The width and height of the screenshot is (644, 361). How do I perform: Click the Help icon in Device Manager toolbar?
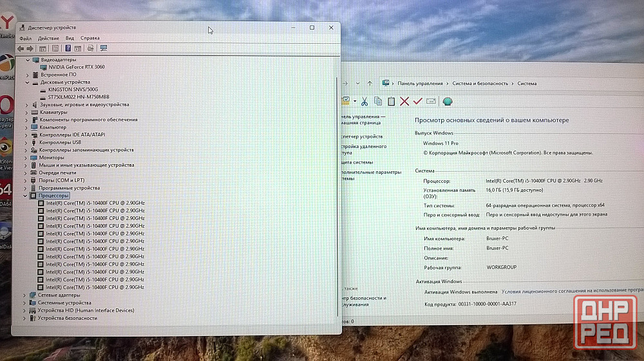click(x=68, y=48)
